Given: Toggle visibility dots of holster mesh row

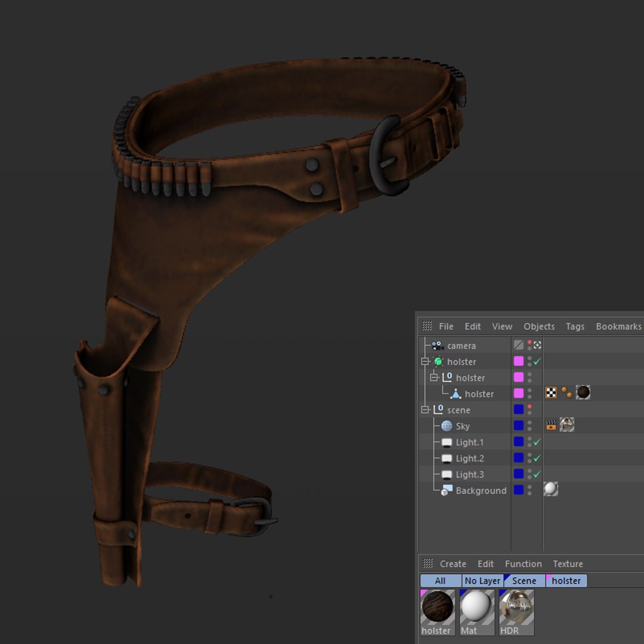Looking at the screenshot, I should [x=530, y=394].
